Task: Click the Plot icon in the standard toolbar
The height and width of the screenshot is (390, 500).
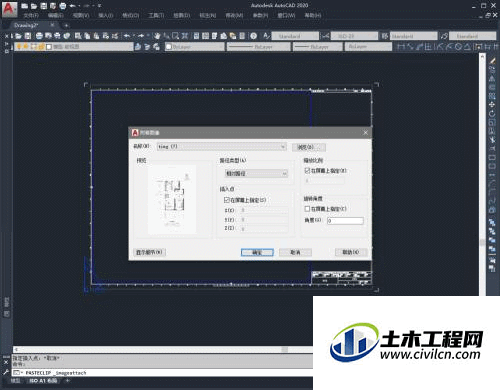Action: (39, 36)
